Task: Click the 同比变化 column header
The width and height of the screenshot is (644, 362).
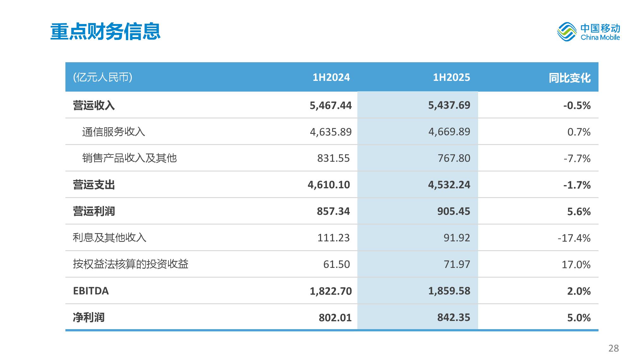Action: [569, 78]
